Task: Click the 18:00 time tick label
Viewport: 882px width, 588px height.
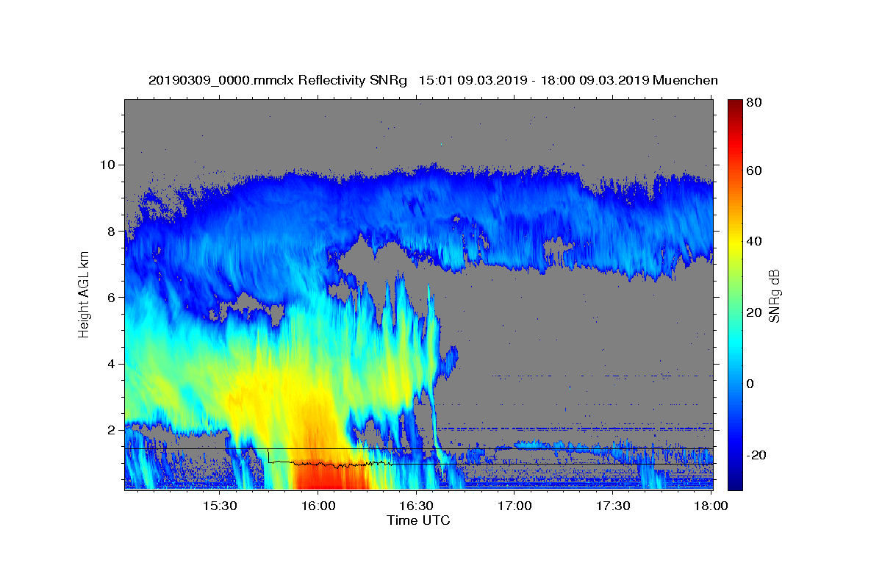Action: point(710,506)
